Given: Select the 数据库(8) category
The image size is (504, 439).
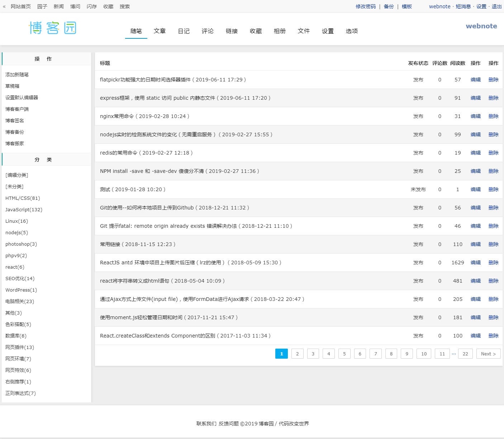Looking at the screenshot, I should (16, 336).
